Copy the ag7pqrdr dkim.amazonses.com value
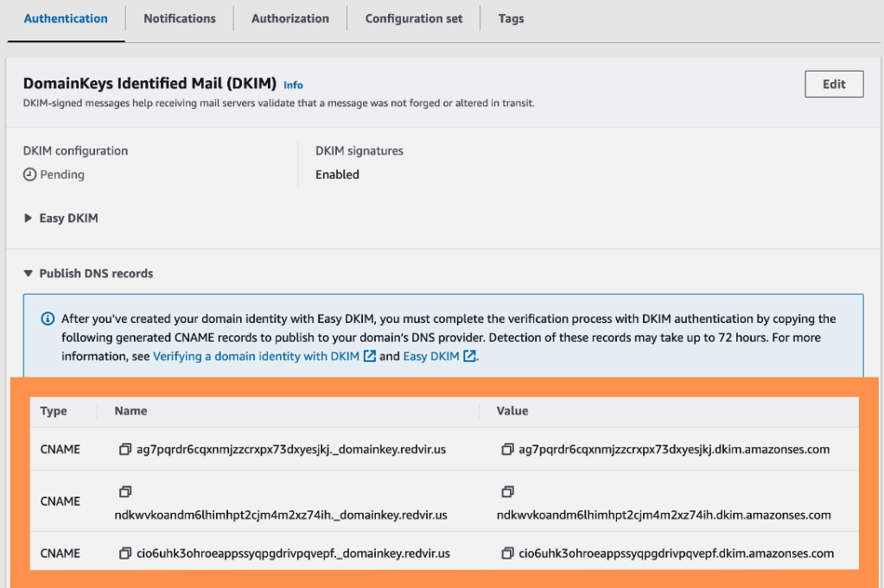 pyautogui.click(x=507, y=450)
